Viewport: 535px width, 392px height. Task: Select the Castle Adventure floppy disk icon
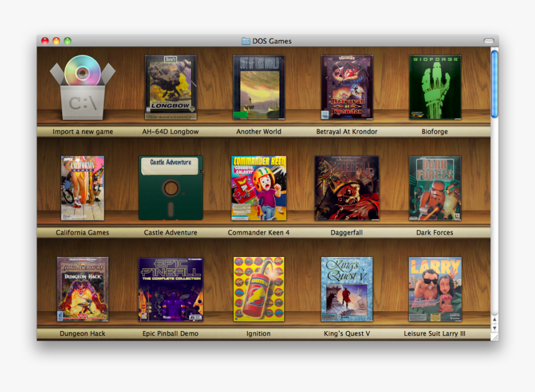(170, 188)
